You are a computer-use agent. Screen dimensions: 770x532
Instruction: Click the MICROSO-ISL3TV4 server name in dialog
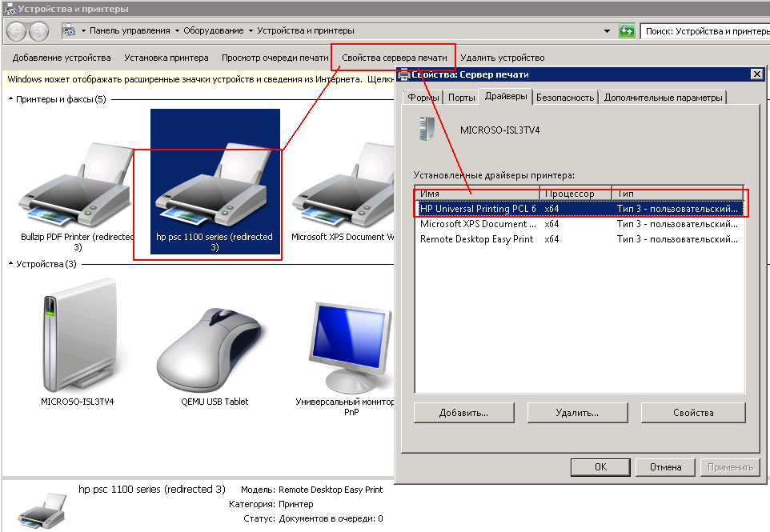tap(499, 130)
